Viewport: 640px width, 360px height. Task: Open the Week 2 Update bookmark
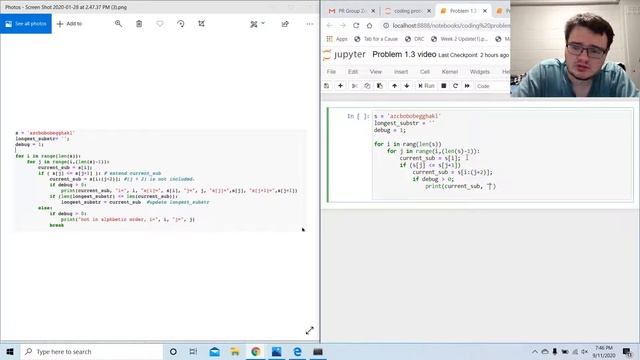click(459, 39)
